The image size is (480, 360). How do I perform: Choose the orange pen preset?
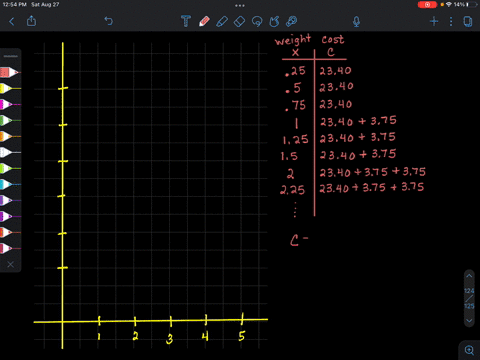tap(10, 136)
